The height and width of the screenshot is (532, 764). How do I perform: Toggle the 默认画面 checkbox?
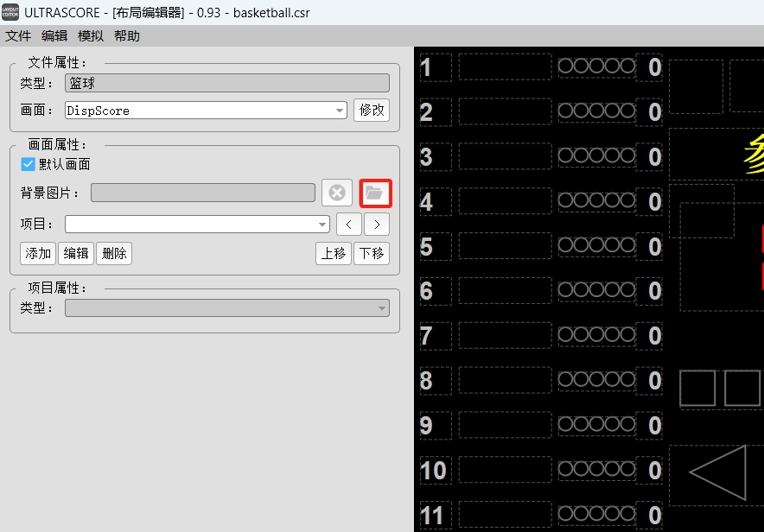tap(28, 164)
